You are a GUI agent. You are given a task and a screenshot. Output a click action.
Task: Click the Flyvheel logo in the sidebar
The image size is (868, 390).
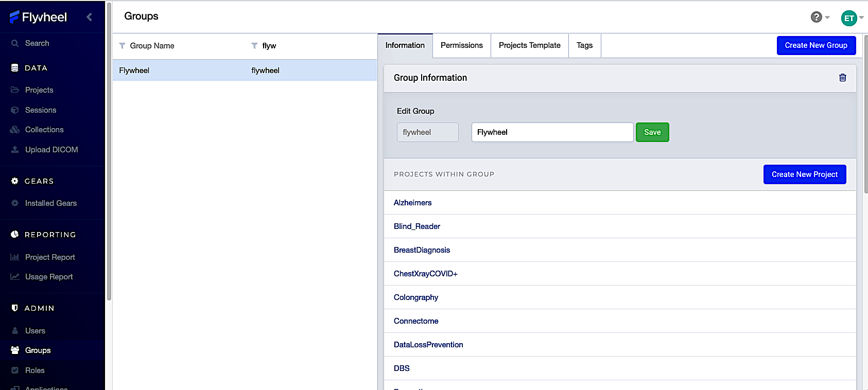(38, 17)
